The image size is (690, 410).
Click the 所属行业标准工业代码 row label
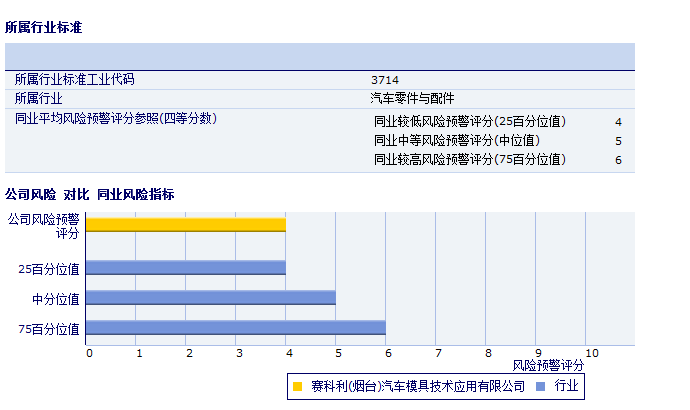[x=74, y=79]
